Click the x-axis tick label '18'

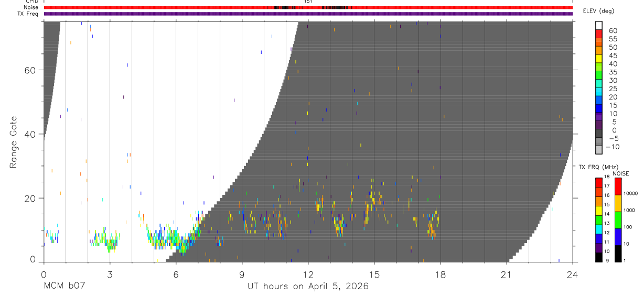pos(440,274)
